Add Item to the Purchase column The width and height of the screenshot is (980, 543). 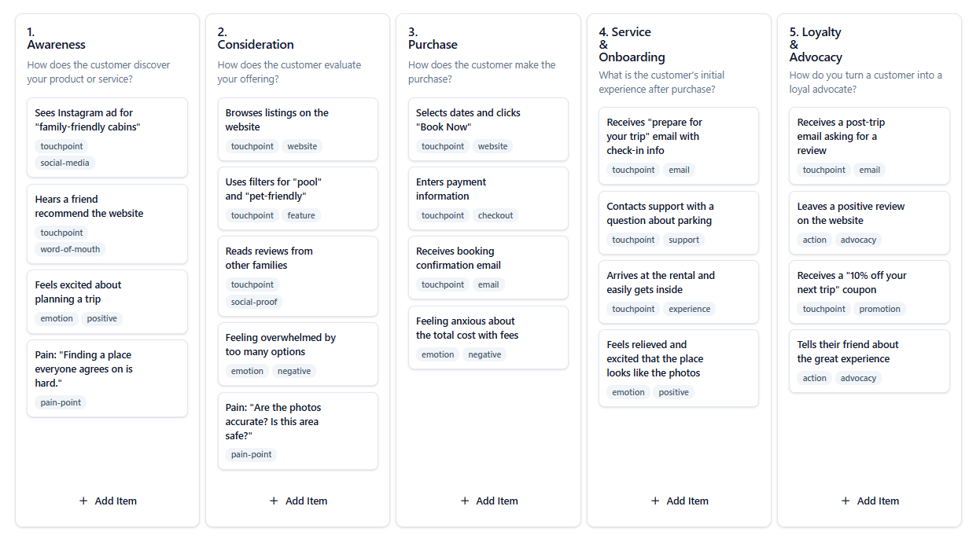click(488, 501)
